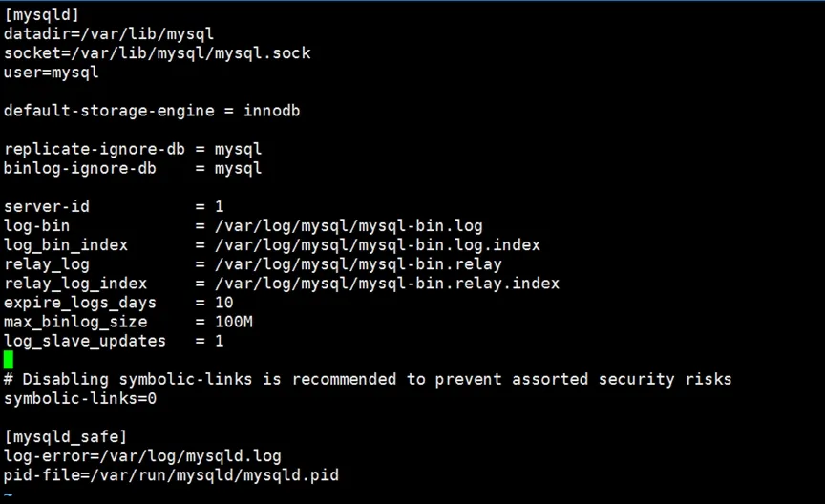Click the expire_logs_days value 10
This screenshot has height=504, width=825.
coord(223,303)
